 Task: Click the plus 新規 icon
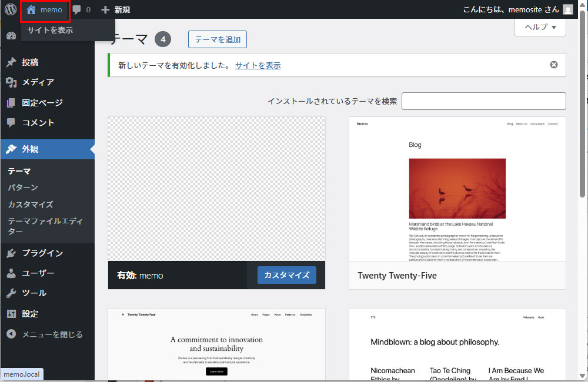click(x=105, y=9)
